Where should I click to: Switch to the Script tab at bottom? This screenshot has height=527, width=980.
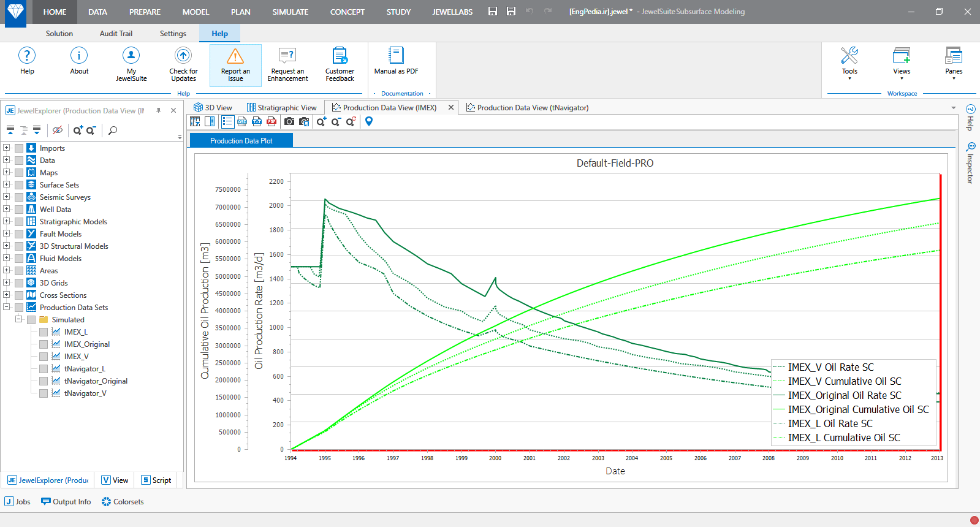point(156,480)
